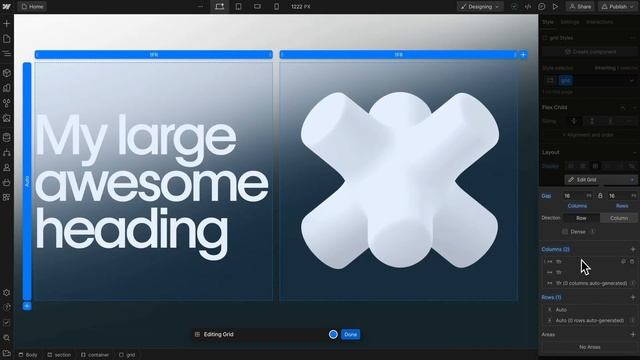The height and width of the screenshot is (360, 640).
Task: Open the CMS collections database icon
Action: [7, 138]
